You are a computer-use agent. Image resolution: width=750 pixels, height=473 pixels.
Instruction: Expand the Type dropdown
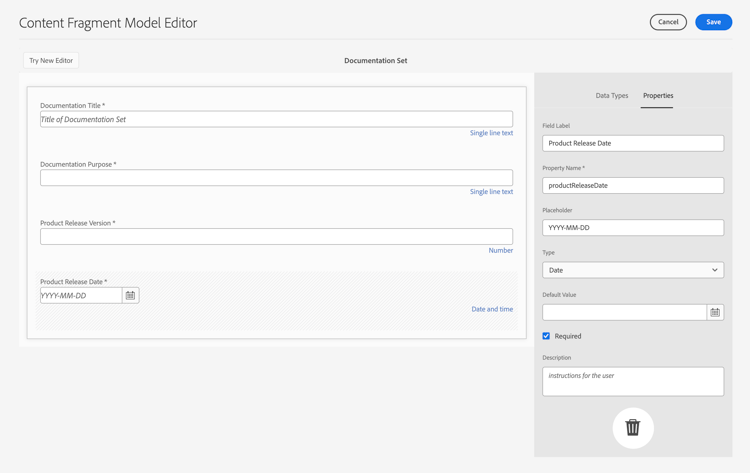coord(633,270)
